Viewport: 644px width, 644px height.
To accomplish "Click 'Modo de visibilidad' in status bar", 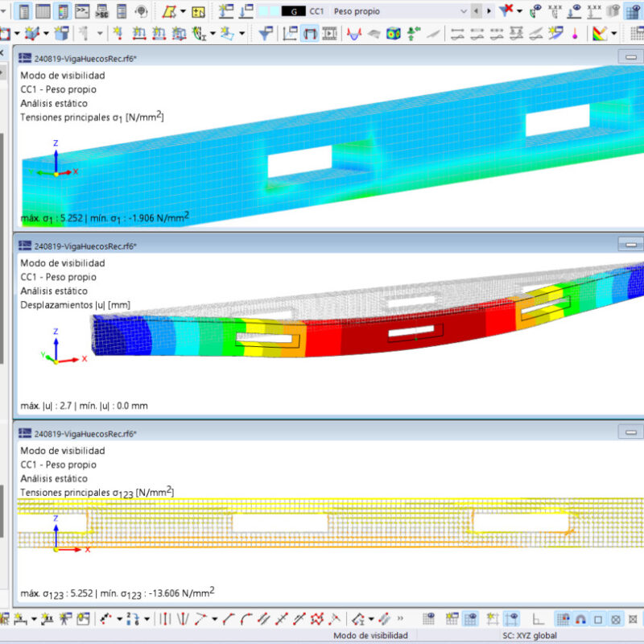I will pyautogui.click(x=370, y=635).
